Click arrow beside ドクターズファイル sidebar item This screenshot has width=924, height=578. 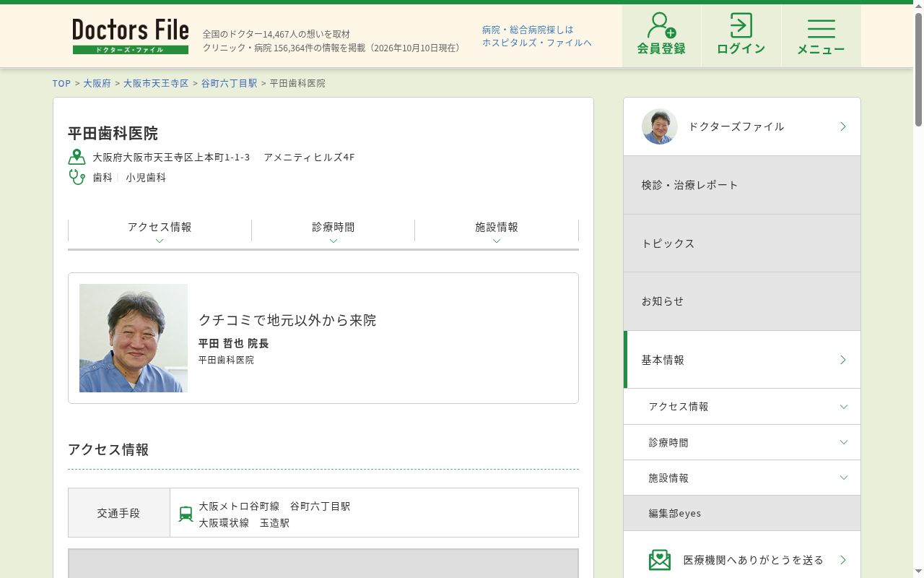point(843,126)
